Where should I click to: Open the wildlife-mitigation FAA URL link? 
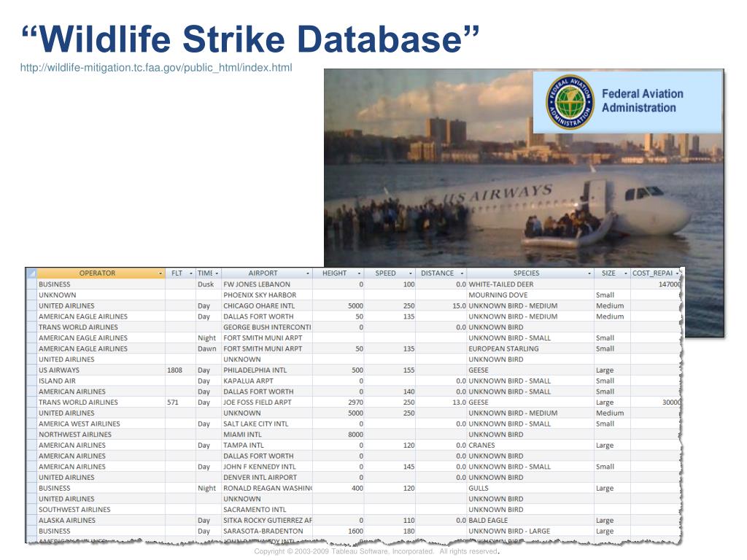pos(156,68)
